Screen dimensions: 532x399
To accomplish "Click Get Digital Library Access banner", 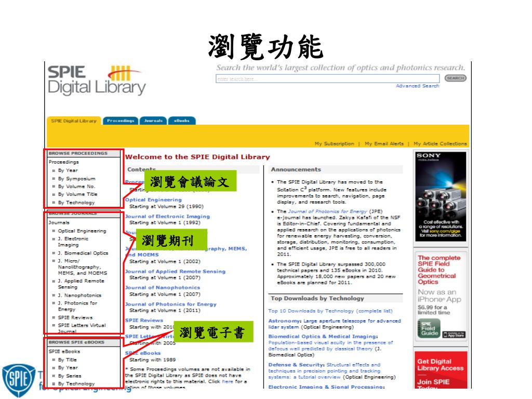I will click(441, 370).
